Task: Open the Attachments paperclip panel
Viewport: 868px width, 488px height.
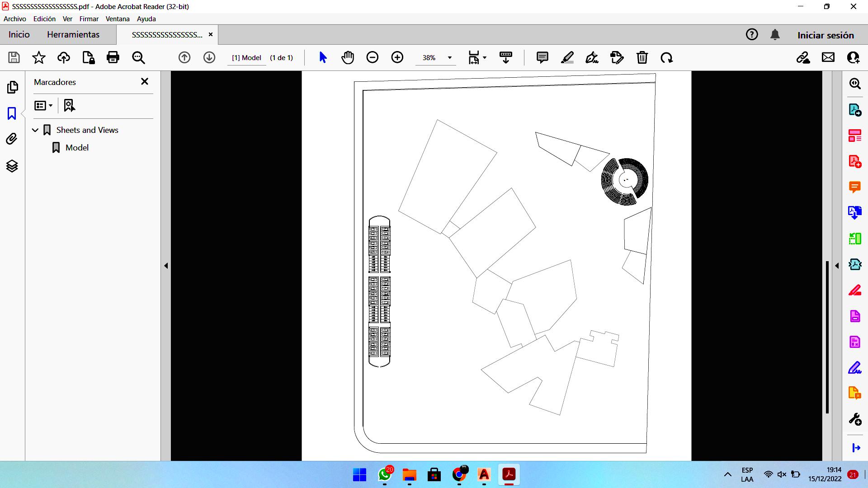Action: tap(12, 139)
